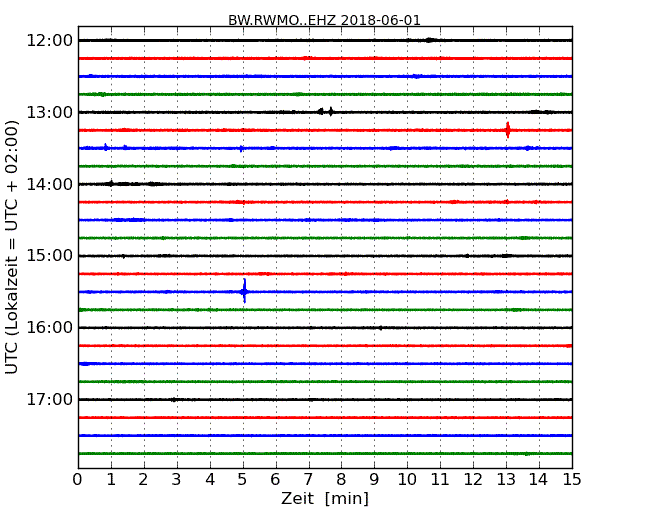Click the x-axis tick label 15

click(572, 479)
